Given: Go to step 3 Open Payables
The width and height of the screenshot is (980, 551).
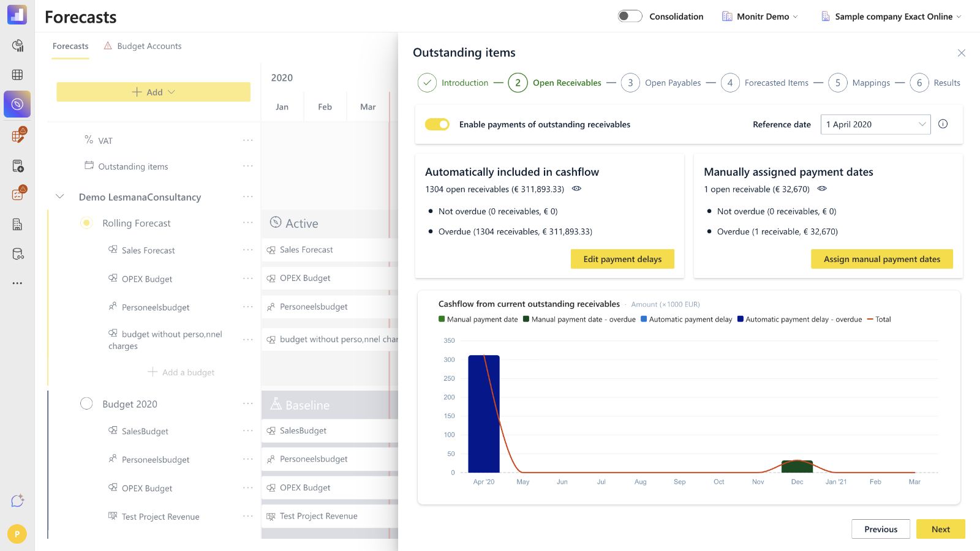Looking at the screenshot, I should [661, 83].
